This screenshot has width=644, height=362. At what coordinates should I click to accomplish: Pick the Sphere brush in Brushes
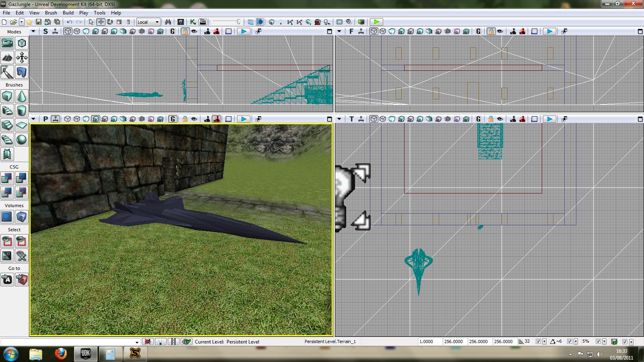[x=22, y=140]
